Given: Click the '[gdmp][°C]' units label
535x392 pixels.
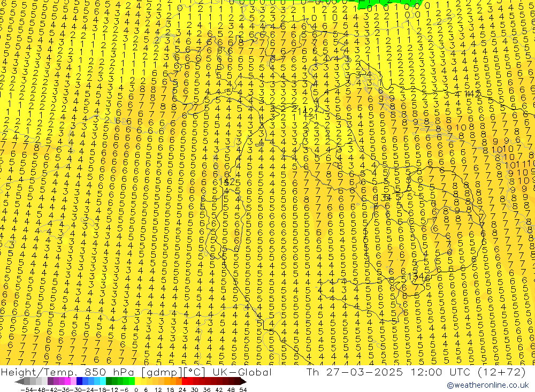Looking at the screenshot, I should (174, 372).
